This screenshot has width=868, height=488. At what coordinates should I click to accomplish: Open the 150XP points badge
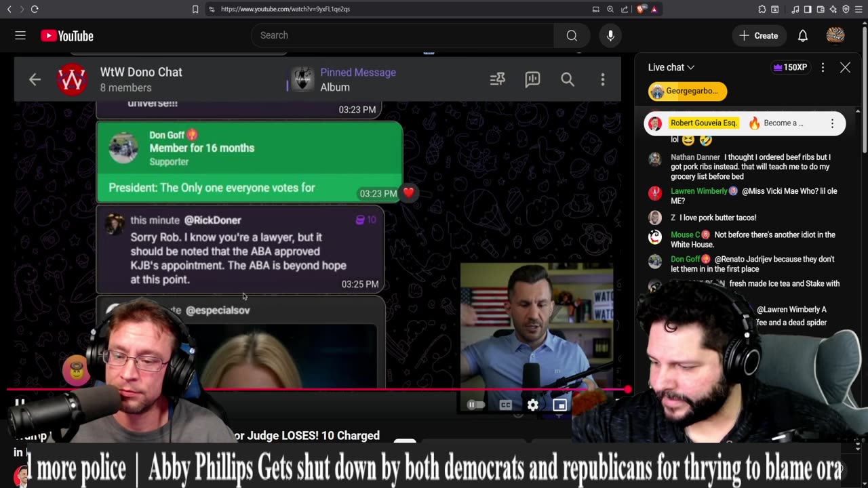[x=789, y=67]
